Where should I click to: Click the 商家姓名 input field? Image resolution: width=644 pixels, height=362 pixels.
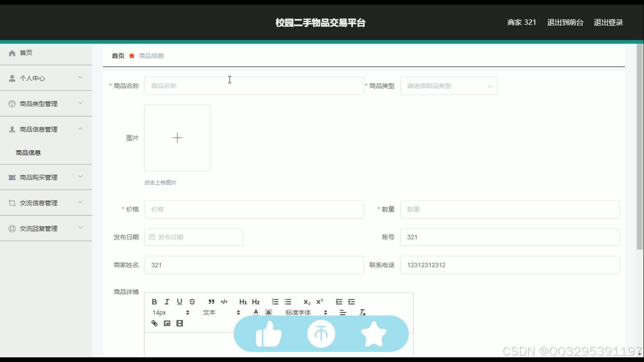(x=254, y=265)
